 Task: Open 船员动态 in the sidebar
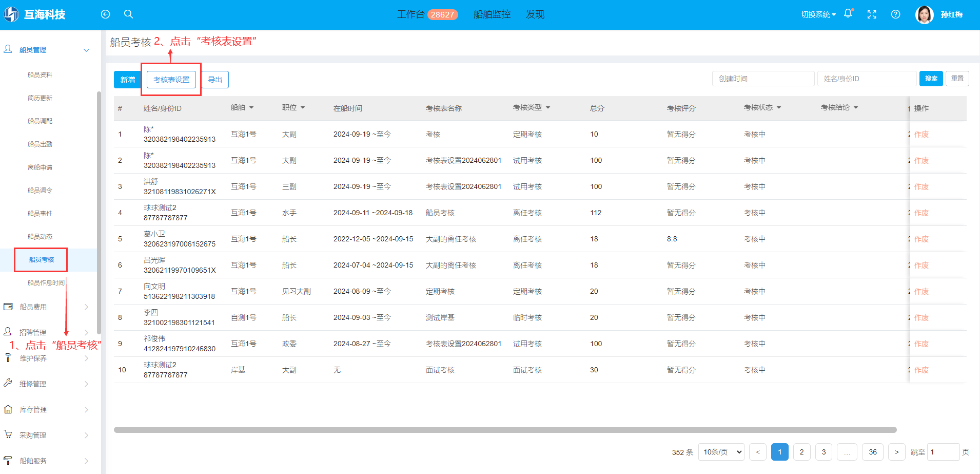pyautogui.click(x=40, y=237)
